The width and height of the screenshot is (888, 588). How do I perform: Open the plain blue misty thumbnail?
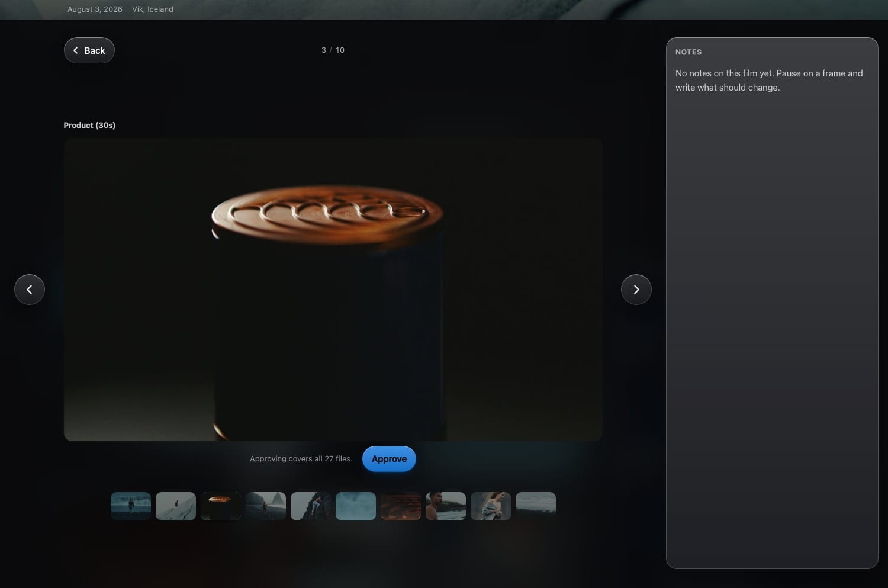tap(356, 506)
